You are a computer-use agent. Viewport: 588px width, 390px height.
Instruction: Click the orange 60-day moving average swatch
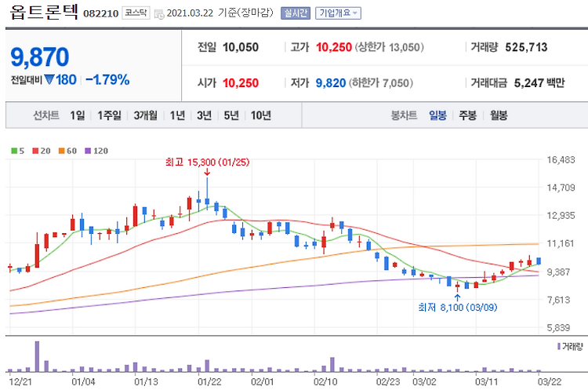[x=62, y=151]
